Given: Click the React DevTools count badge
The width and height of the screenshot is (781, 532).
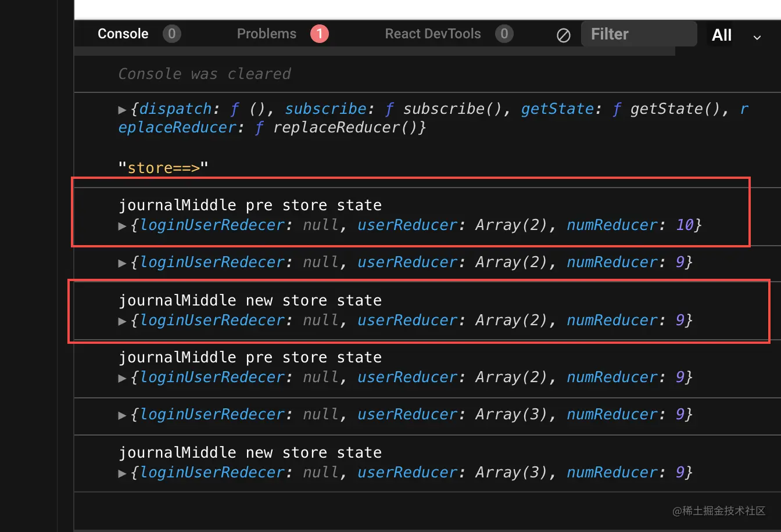Looking at the screenshot, I should click(x=504, y=34).
